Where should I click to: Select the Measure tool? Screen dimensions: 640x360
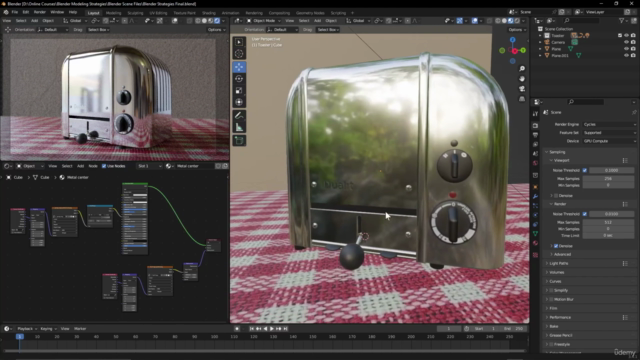[239, 128]
